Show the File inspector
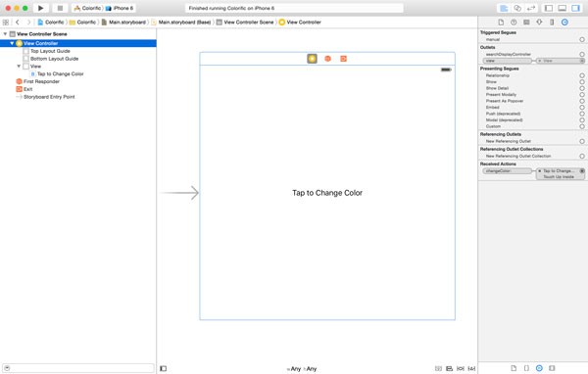 point(501,23)
